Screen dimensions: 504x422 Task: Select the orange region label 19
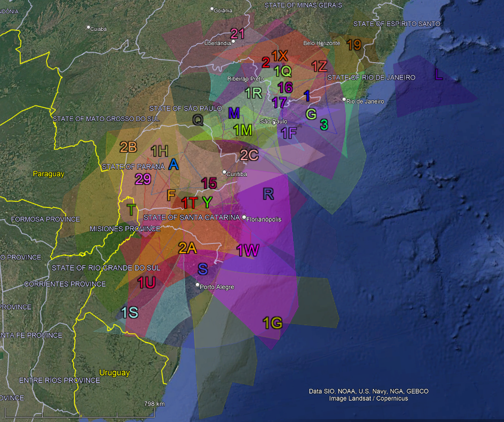[x=354, y=45]
